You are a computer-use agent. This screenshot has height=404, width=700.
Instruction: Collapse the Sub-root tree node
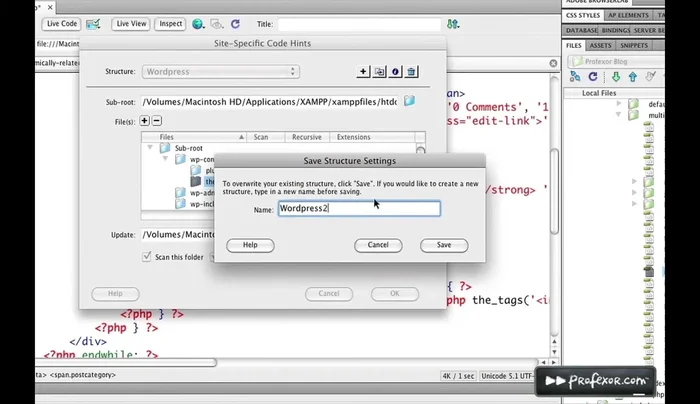pos(149,147)
